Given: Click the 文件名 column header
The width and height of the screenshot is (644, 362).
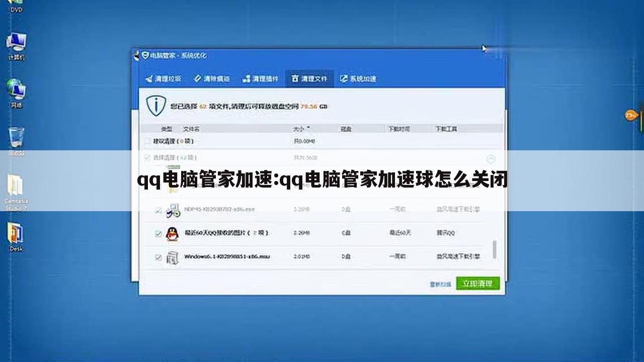Looking at the screenshot, I should click(x=192, y=129).
